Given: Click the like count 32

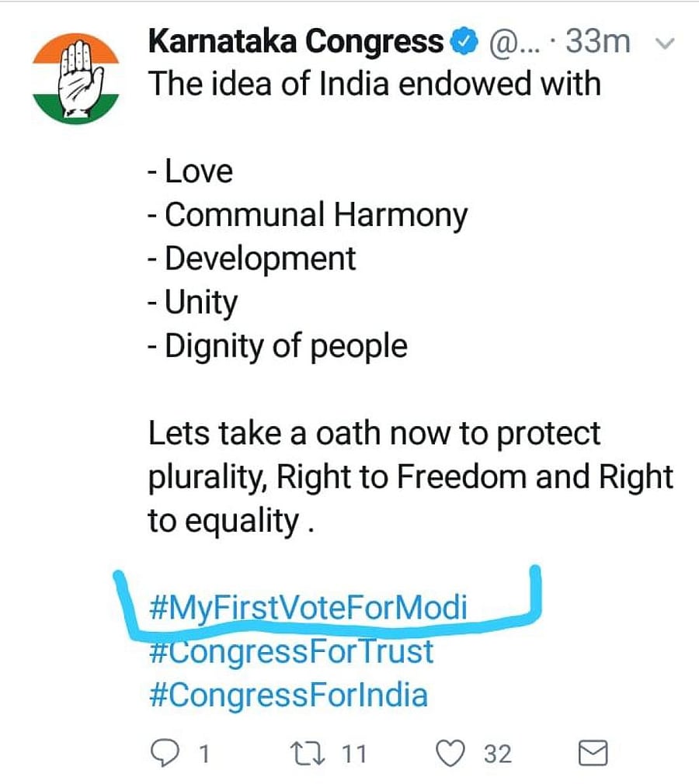Looking at the screenshot, I should (498, 754).
